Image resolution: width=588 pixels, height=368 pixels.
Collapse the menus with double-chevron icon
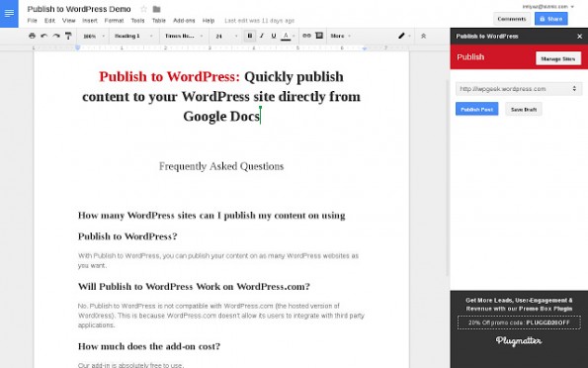tap(423, 36)
